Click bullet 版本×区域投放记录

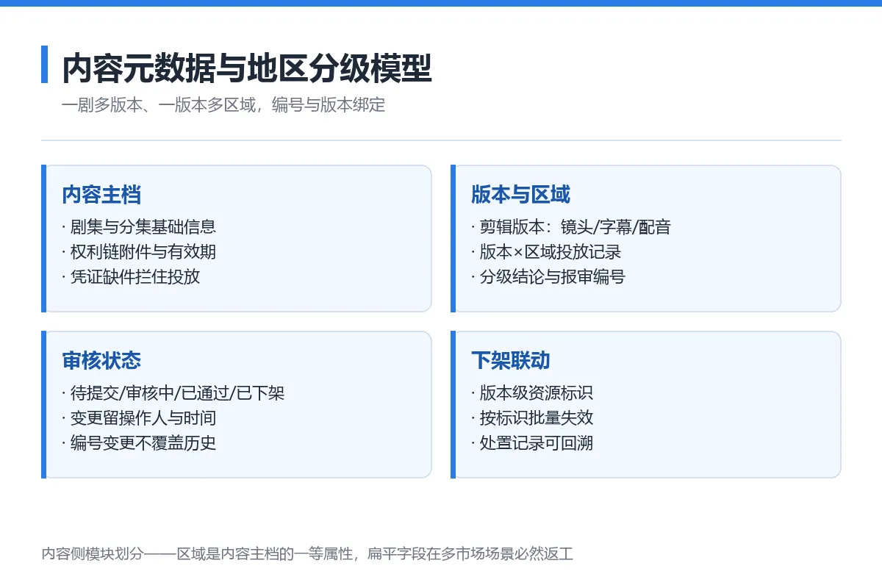(x=546, y=252)
